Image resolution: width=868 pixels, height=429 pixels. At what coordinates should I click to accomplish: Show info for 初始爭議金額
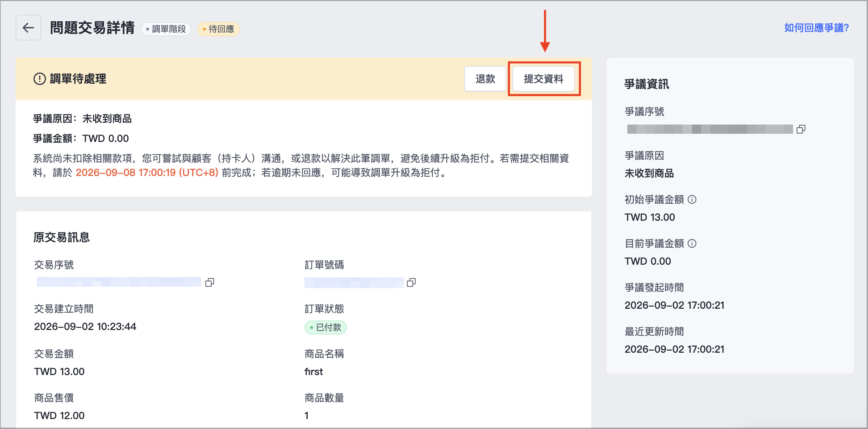pos(692,199)
